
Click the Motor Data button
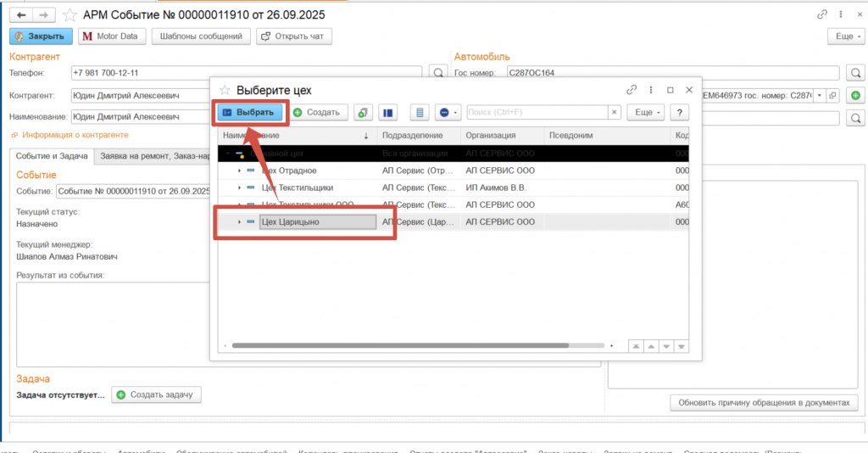[x=111, y=36]
